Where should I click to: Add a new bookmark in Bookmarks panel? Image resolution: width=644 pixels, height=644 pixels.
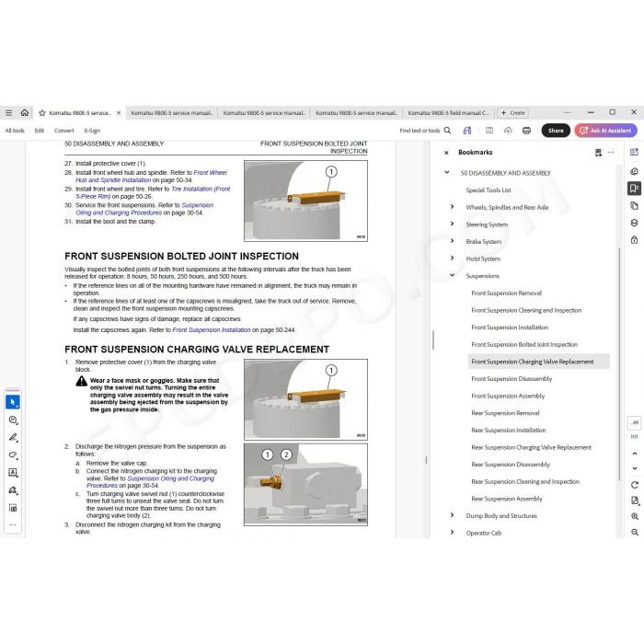pyautogui.click(x=598, y=153)
